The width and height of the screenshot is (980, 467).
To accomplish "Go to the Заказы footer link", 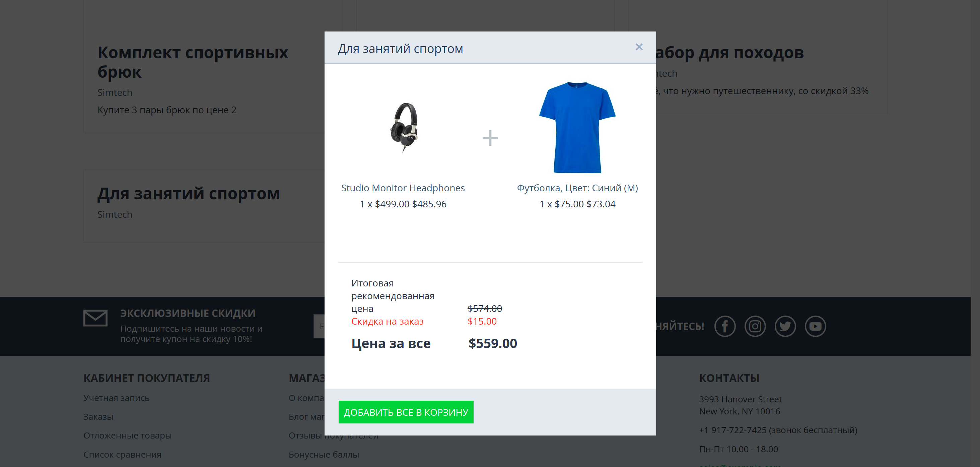I will click(x=98, y=417).
